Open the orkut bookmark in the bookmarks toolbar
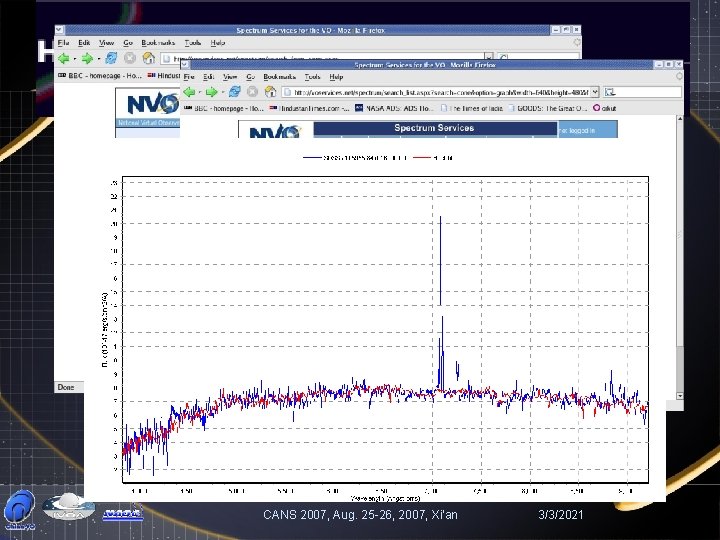 click(x=606, y=106)
